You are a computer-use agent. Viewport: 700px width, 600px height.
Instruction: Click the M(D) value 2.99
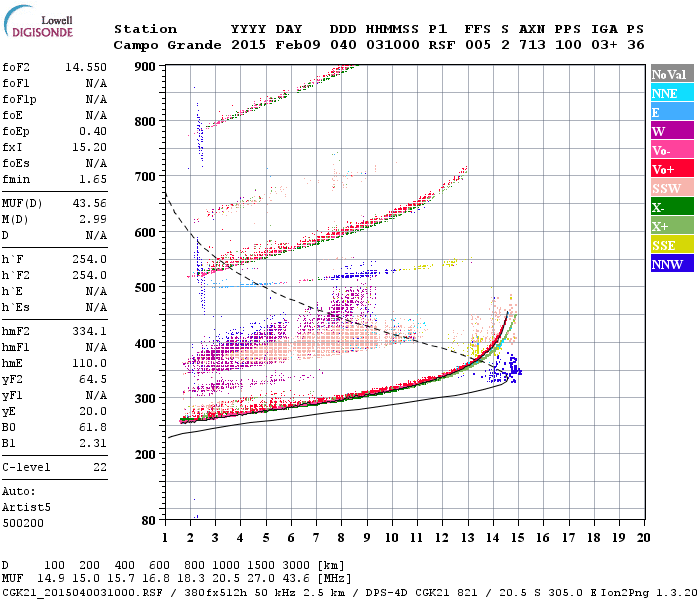[x=93, y=219]
